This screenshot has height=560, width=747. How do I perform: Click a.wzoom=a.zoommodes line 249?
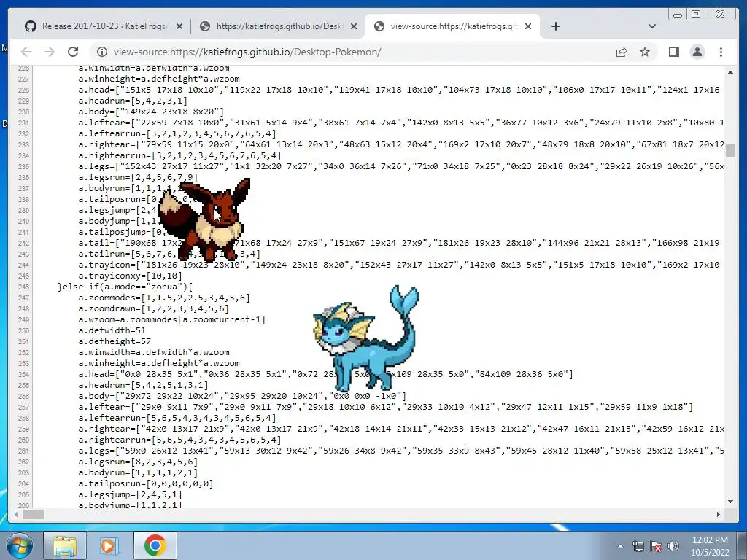pos(172,319)
